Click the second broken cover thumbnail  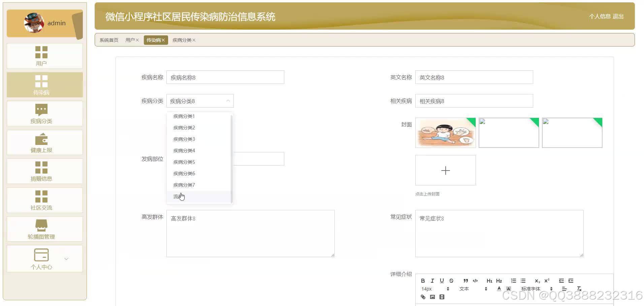tap(509, 133)
